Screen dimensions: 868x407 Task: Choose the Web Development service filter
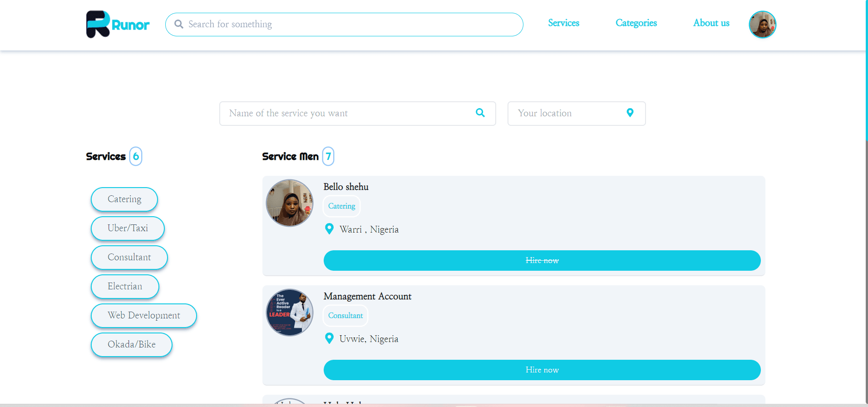[143, 316]
